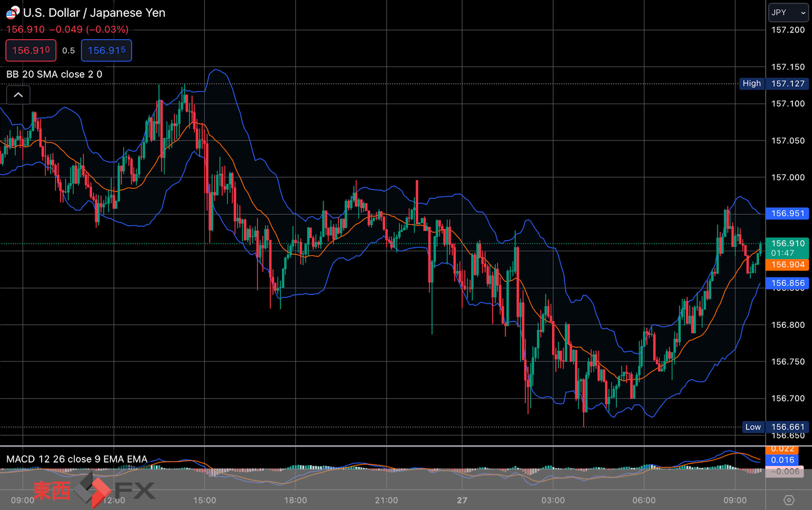Click the orange 156.904 SMA value tag

(x=787, y=265)
